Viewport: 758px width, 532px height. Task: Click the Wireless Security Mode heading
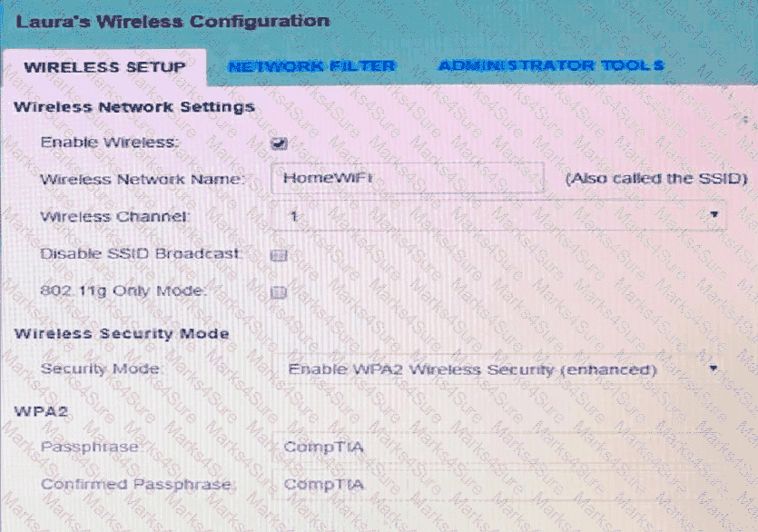(122, 333)
